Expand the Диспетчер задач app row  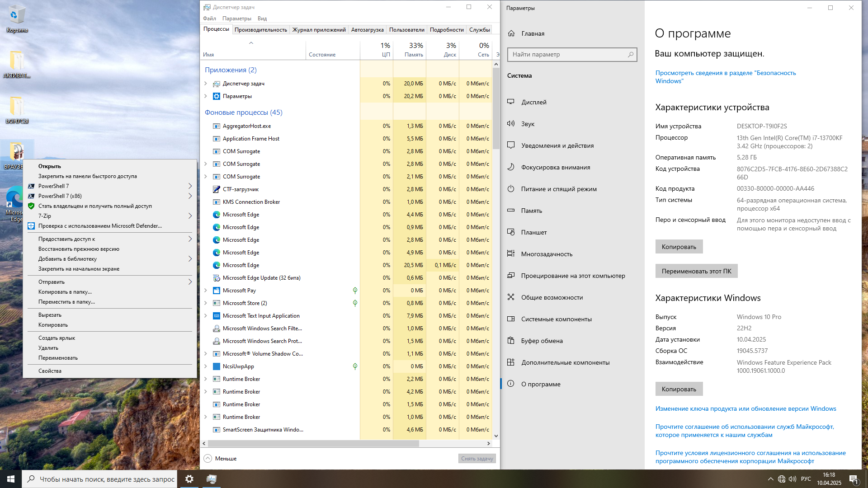[206, 83]
